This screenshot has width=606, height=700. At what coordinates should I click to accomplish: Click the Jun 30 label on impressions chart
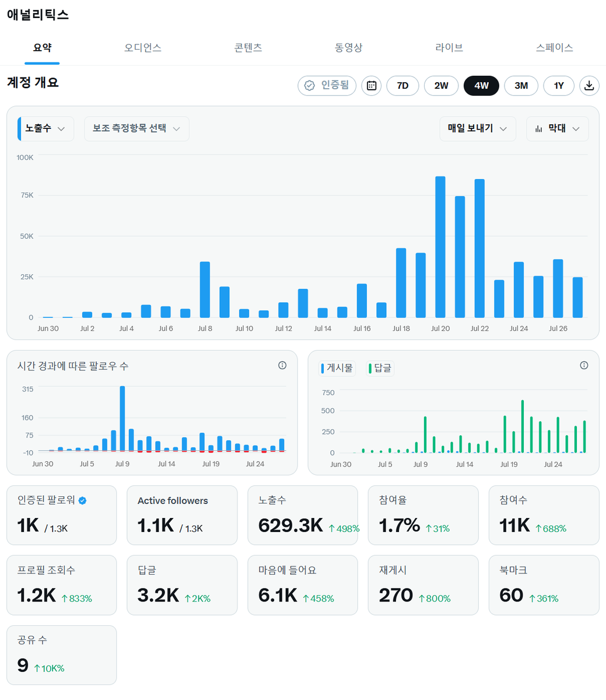48,328
